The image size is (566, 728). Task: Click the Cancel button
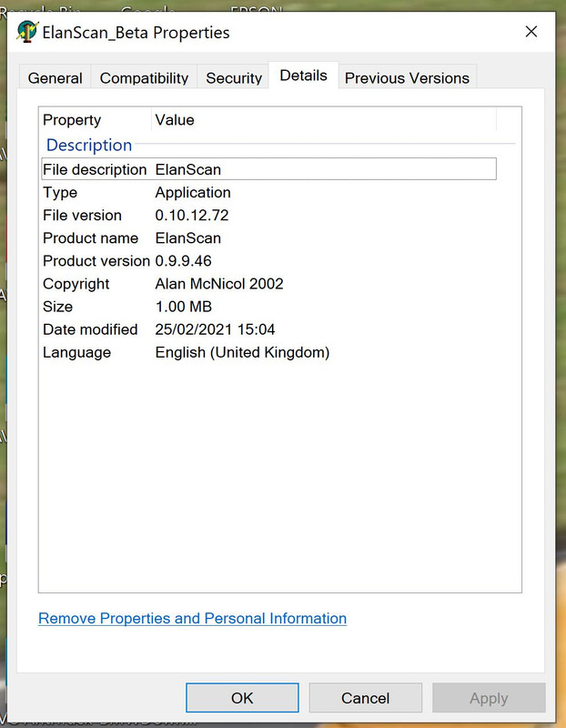366,697
